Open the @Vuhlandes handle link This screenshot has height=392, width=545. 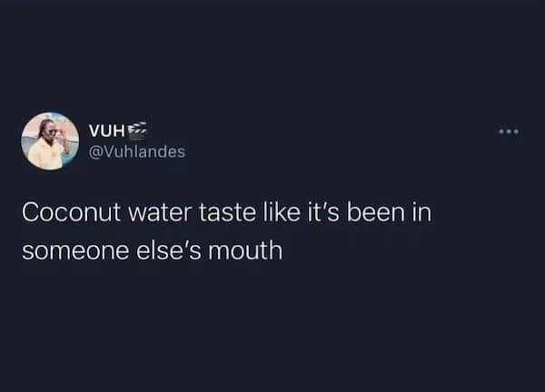coord(137,152)
